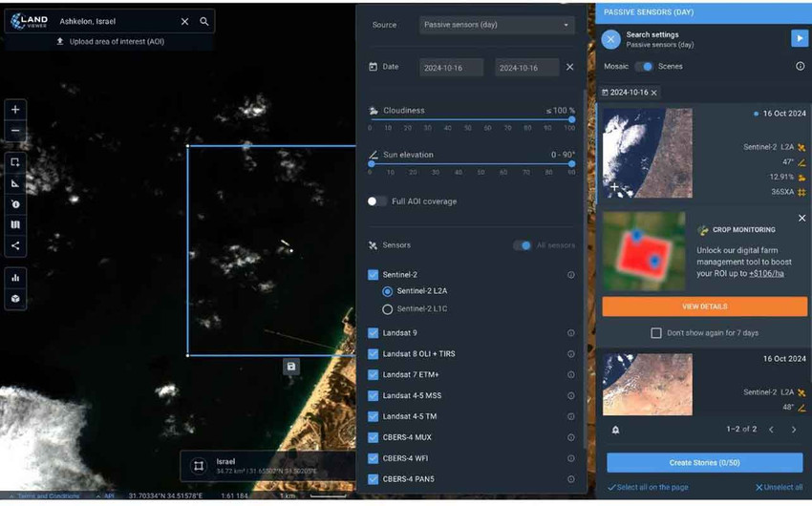Open first Sentinel-2 scene thumbnail 12.91%

648,153
